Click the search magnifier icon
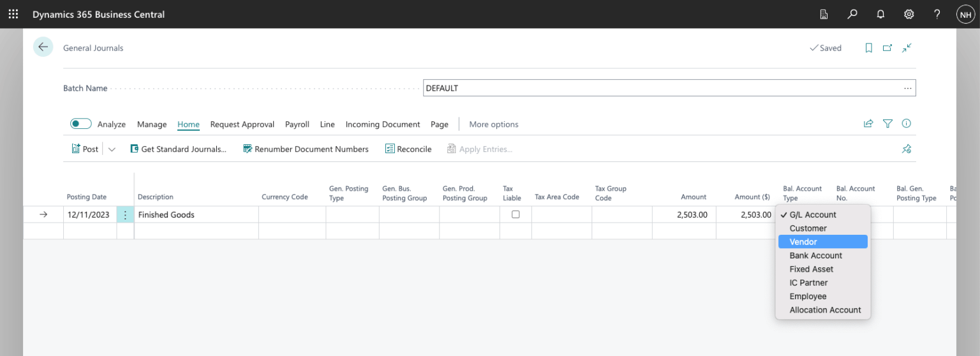 tap(852, 14)
